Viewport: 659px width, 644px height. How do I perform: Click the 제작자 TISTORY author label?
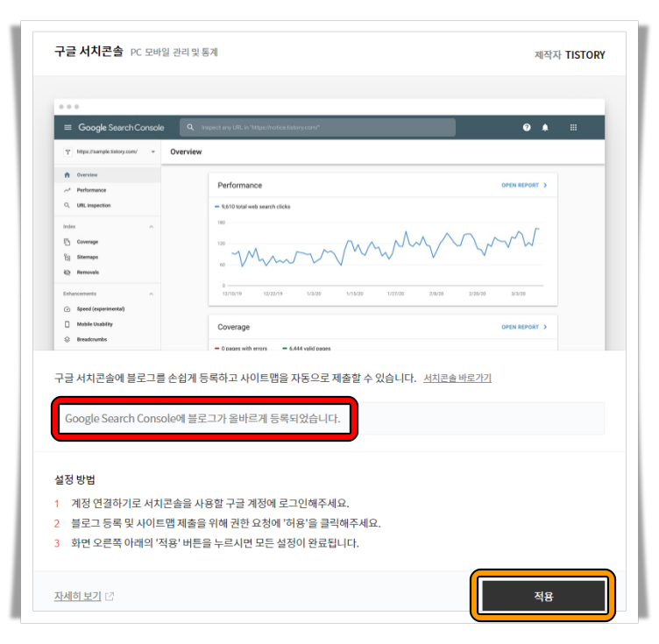(x=570, y=54)
